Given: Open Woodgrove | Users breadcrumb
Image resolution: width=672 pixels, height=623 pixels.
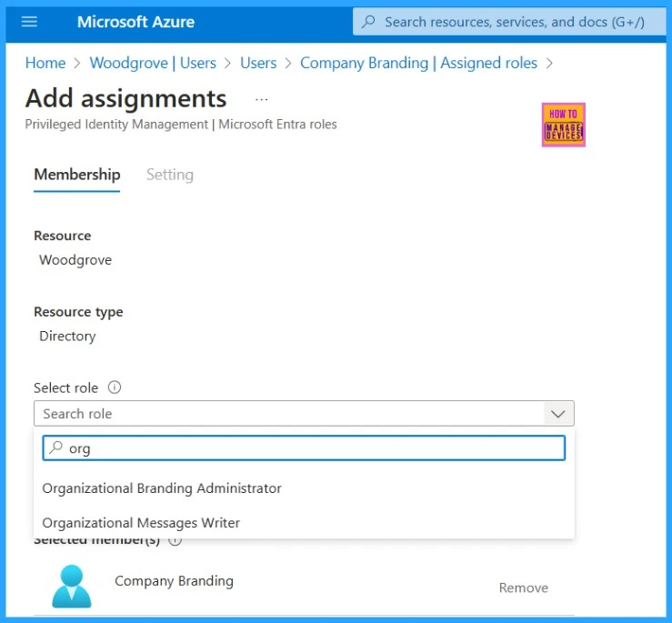Looking at the screenshot, I should pyautogui.click(x=153, y=63).
